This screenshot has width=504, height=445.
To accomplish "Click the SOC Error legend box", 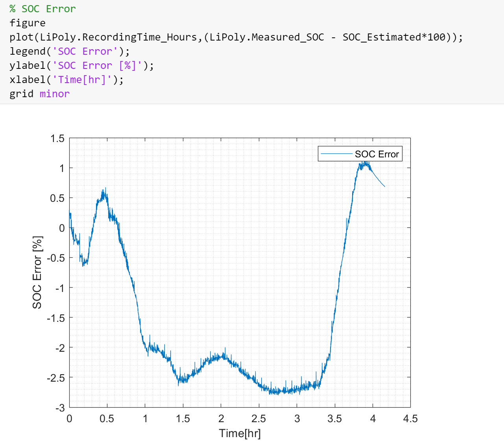I will [x=360, y=154].
